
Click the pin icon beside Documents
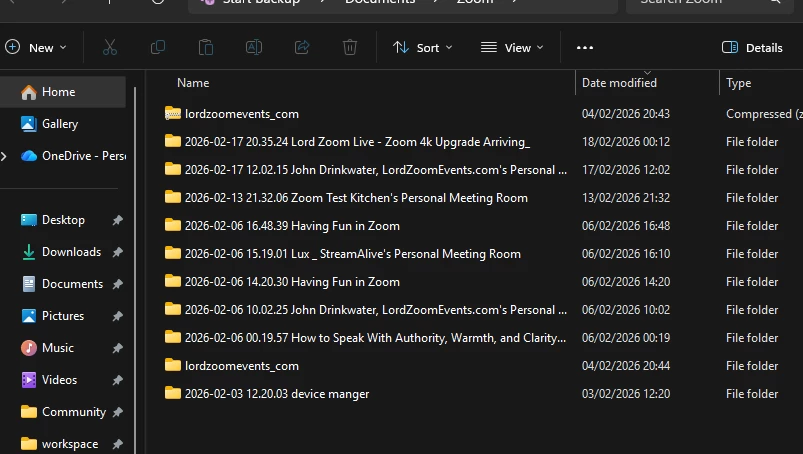tap(118, 284)
